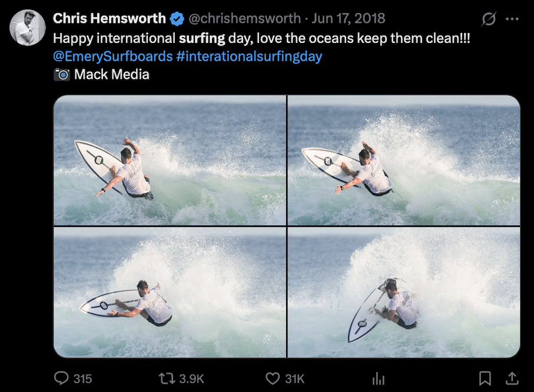View post analytics bar chart icon
This screenshot has height=392, width=534.
(x=379, y=378)
